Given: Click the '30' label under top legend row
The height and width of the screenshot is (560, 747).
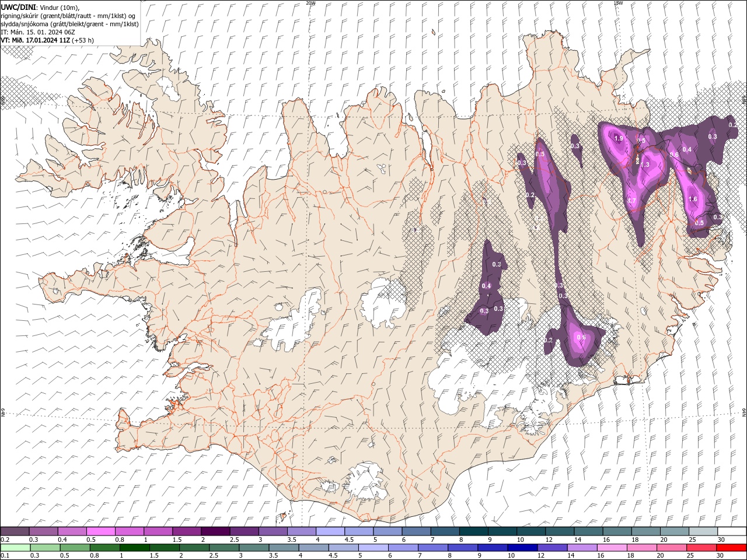Looking at the screenshot, I should click(721, 540).
